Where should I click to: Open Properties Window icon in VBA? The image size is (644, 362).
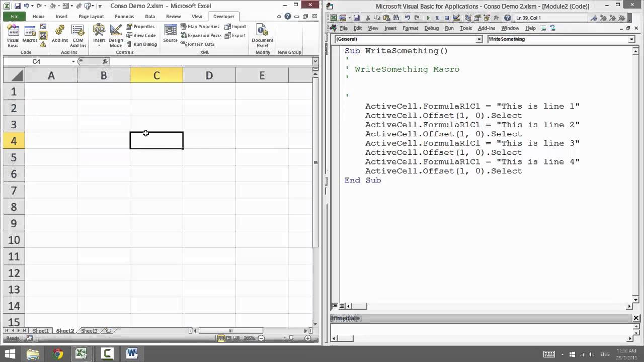477,18
